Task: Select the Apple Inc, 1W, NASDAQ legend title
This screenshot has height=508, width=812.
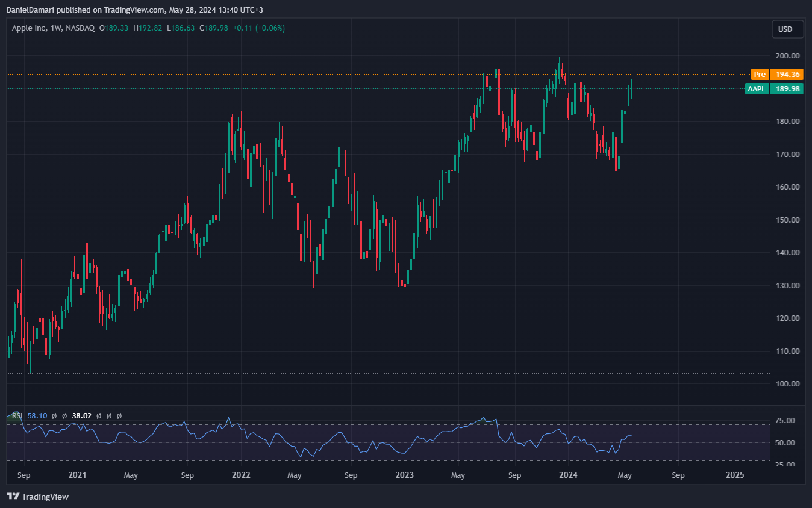Action: (x=54, y=28)
